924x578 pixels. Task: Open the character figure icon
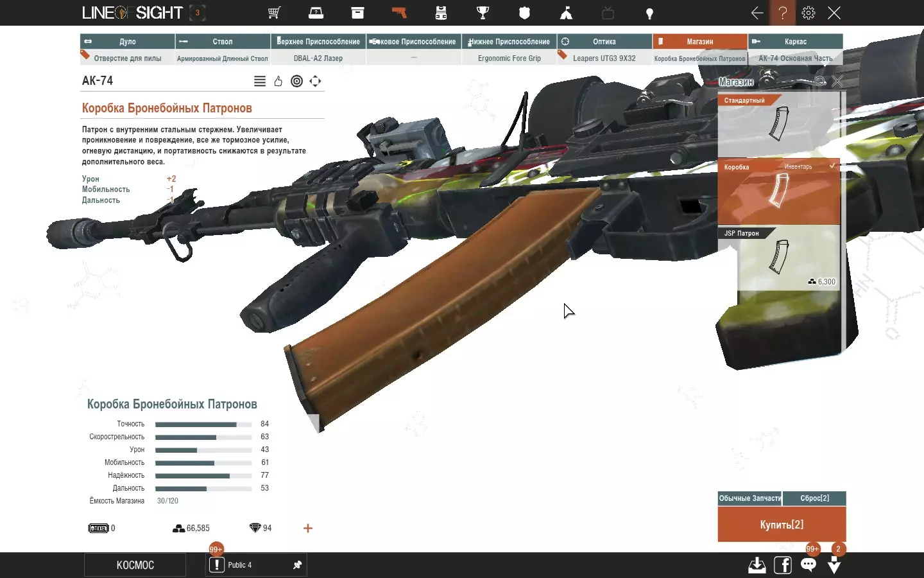[x=566, y=13]
